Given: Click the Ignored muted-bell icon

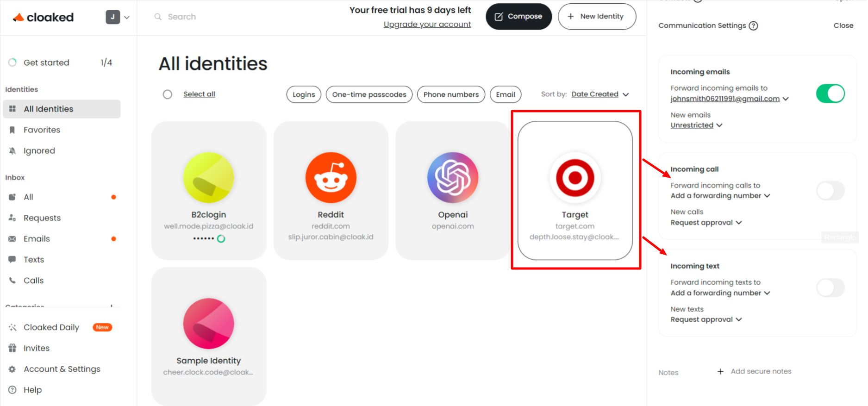Looking at the screenshot, I should 12,150.
